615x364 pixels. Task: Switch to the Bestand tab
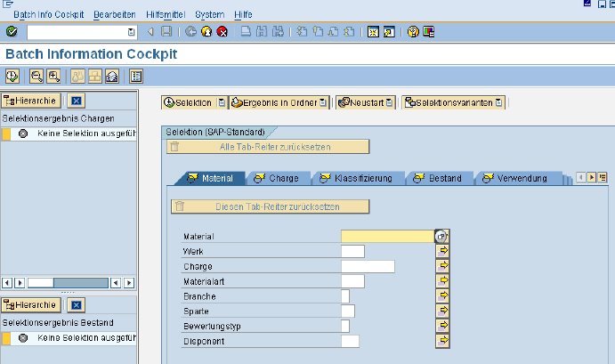[440, 178]
